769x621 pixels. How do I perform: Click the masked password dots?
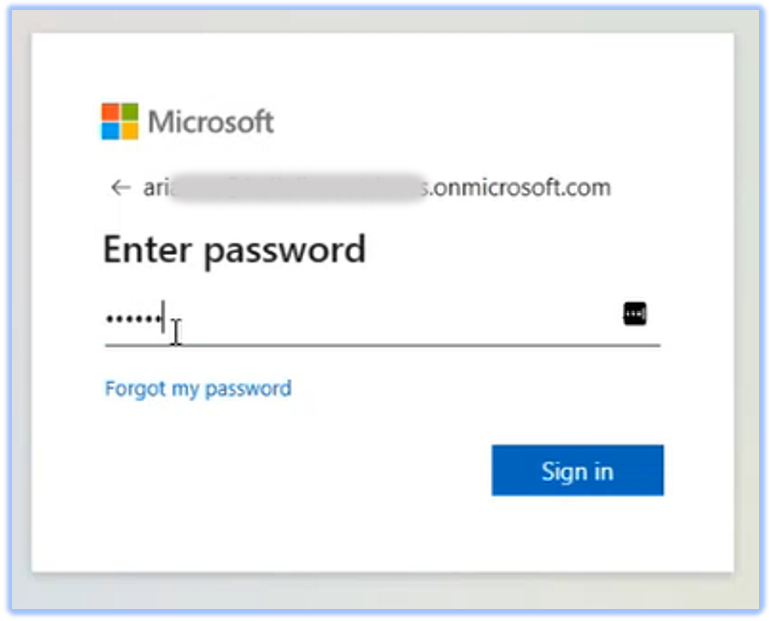click(134, 318)
